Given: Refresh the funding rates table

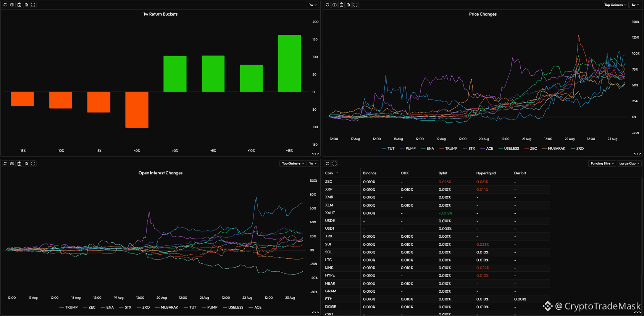Looking at the screenshot, I should coord(327,164).
